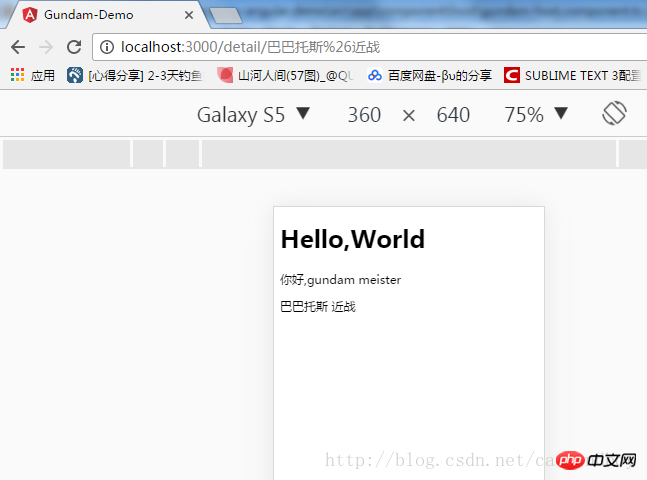Click the Sublime Text bookmark icon
647x480 pixels.
(x=512, y=75)
